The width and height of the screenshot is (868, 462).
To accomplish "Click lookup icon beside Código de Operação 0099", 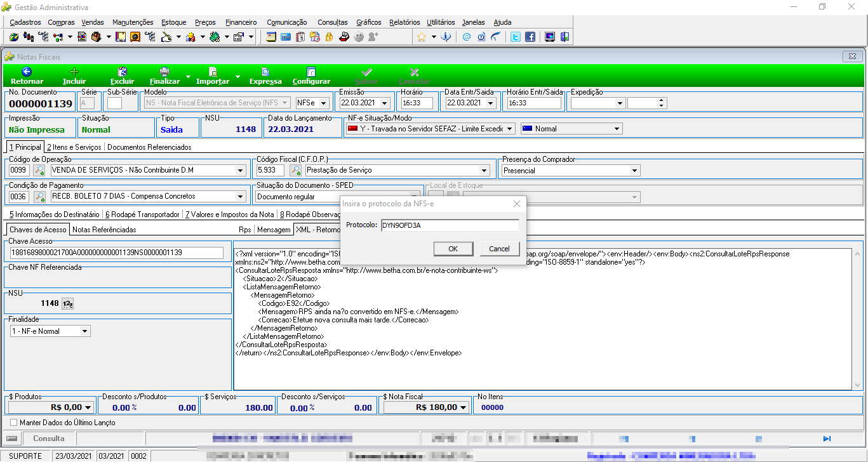I will click(39, 170).
